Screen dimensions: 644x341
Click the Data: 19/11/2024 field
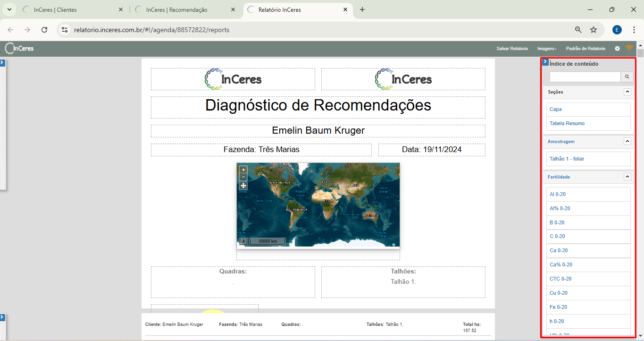[432, 150]
